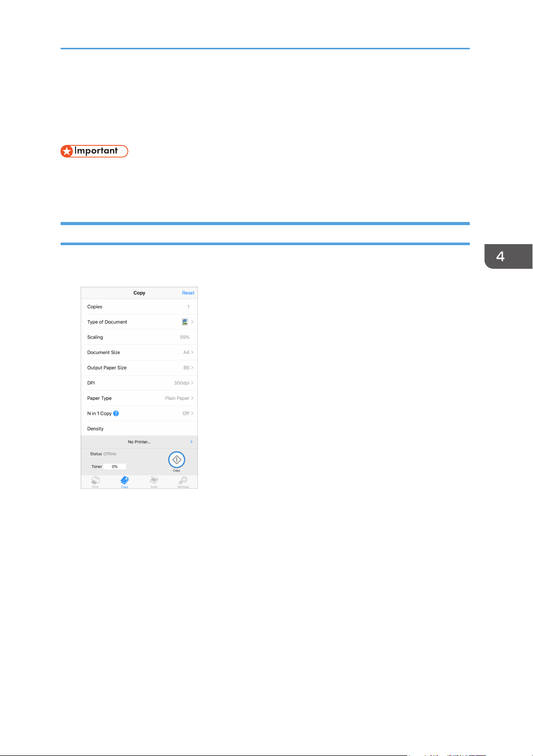The height and width of the screenshot is (756, 533).
Task: Click the Copies label
Action: pyautogui.click(x=95, y=307)
